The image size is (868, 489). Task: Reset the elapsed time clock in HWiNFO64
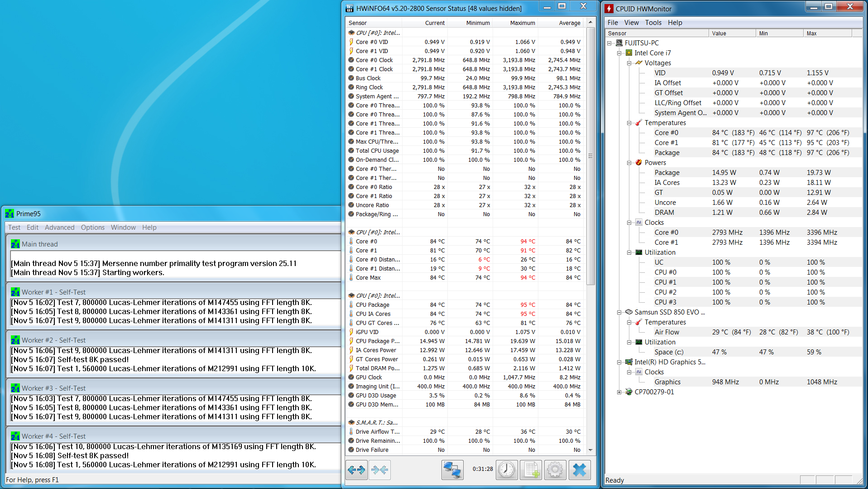[x=507, y=470]
